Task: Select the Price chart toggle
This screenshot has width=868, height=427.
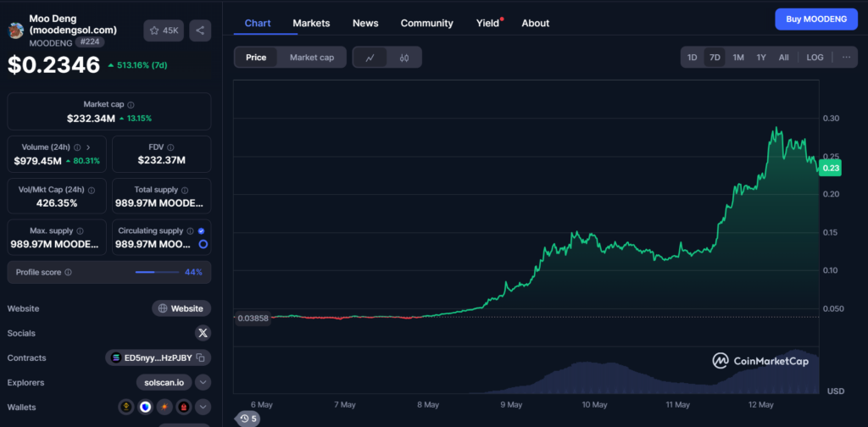Action: click(x=256, y=58)
